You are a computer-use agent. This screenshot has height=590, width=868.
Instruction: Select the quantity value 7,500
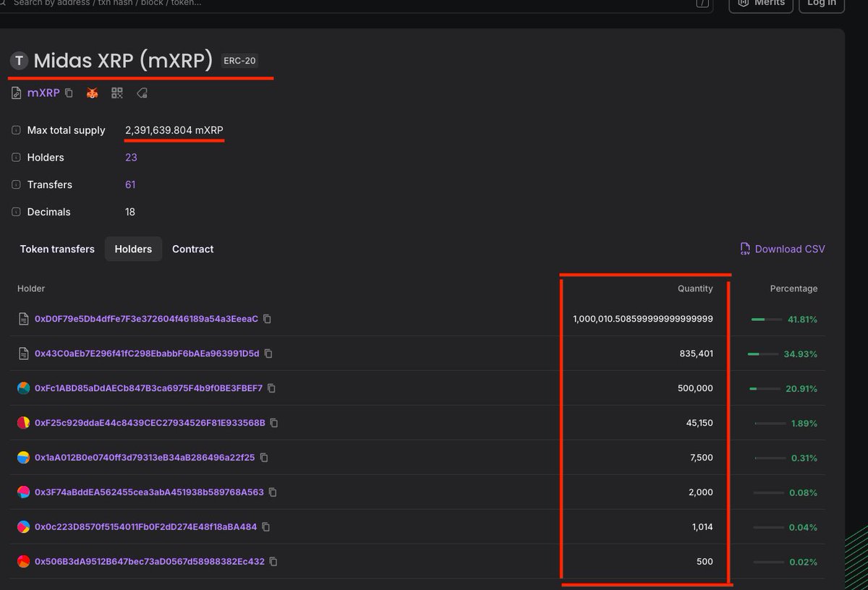click(702, 458)
